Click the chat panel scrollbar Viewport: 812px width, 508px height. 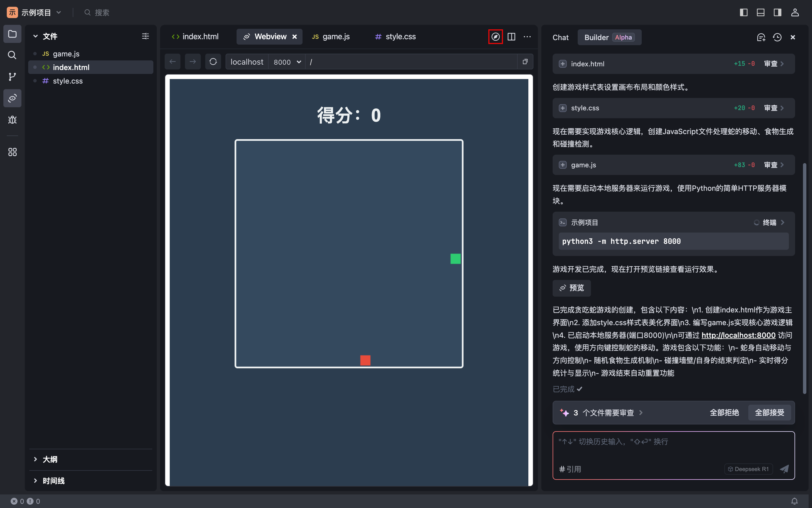[804, 278]
